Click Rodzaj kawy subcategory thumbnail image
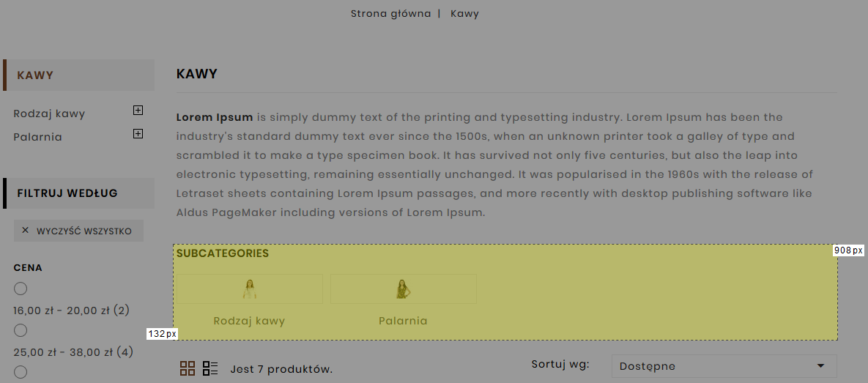 point(250,289)
